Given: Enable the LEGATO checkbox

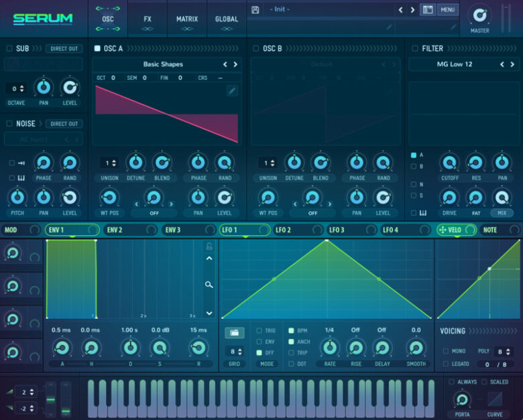Looking at the screenshot, I should [445, 364].
